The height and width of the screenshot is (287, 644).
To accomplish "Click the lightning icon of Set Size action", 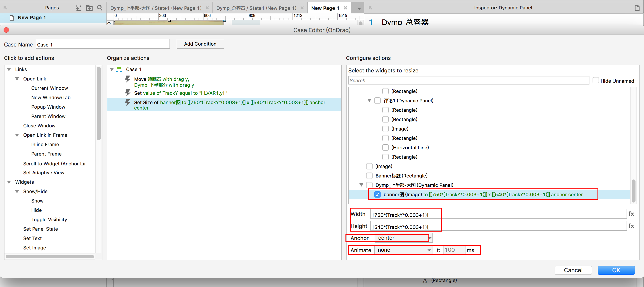I will 128,102.
